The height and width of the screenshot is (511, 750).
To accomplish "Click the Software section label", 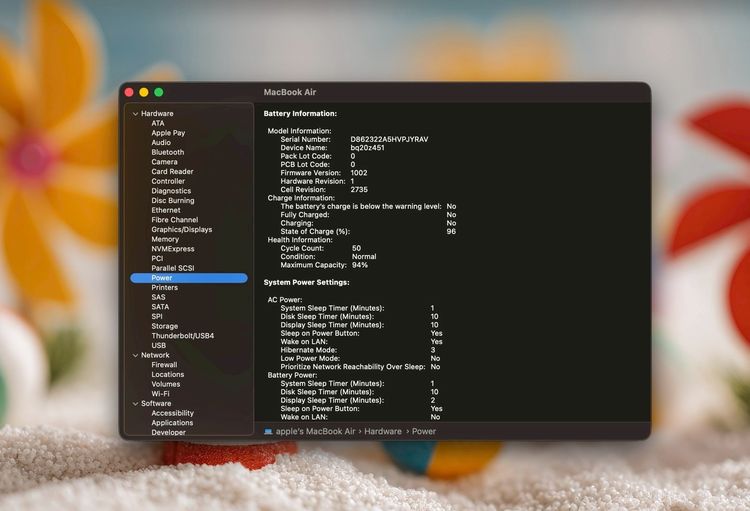I will click(x=156, y=403).
